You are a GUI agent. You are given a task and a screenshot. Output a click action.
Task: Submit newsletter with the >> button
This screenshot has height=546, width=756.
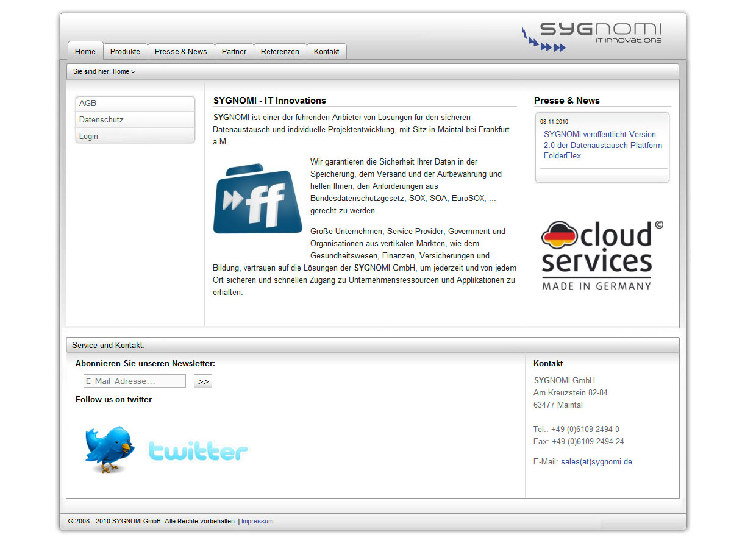coord(203,381)
